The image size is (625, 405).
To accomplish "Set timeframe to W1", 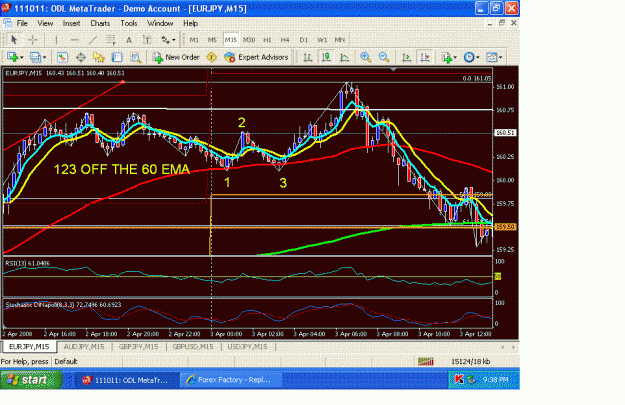I will pyautogui.click(x=322, y=39).
